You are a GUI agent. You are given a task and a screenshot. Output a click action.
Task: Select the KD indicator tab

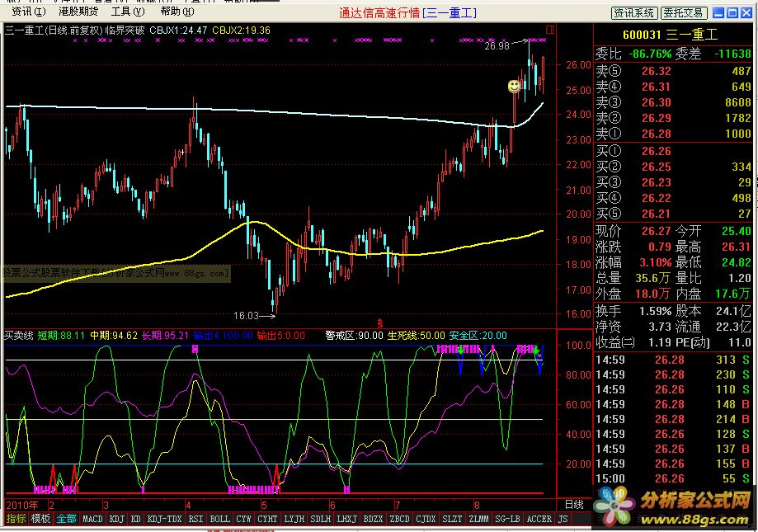point(136,519)
